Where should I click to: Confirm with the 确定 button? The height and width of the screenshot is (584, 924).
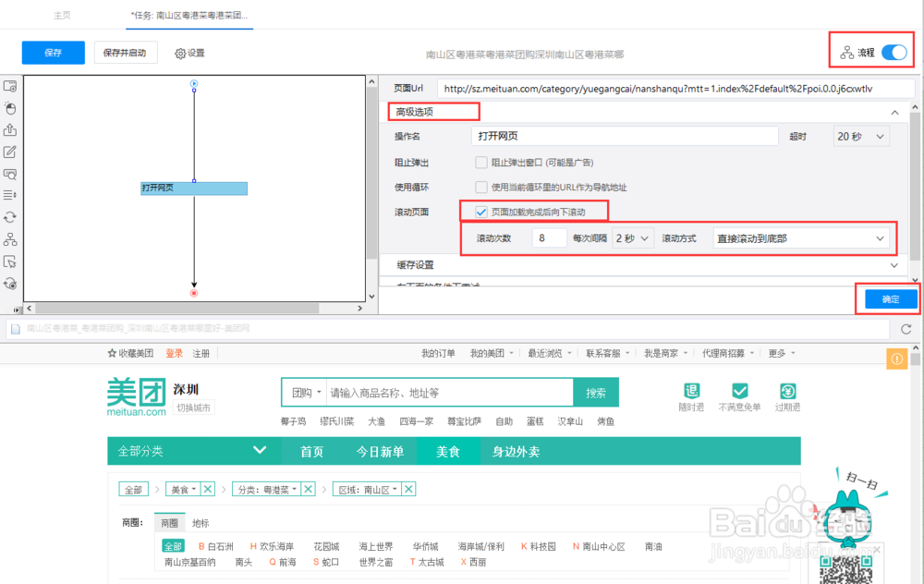[x=891, y=299]
